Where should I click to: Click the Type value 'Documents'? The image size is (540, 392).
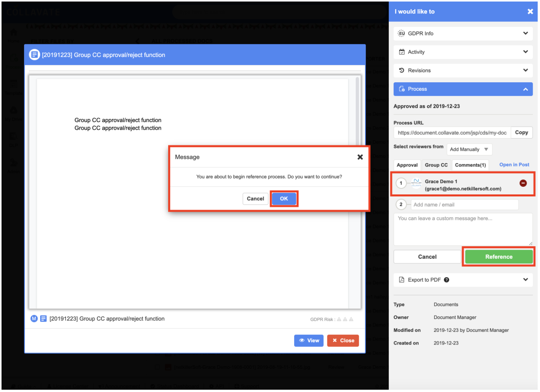[446, 305]
